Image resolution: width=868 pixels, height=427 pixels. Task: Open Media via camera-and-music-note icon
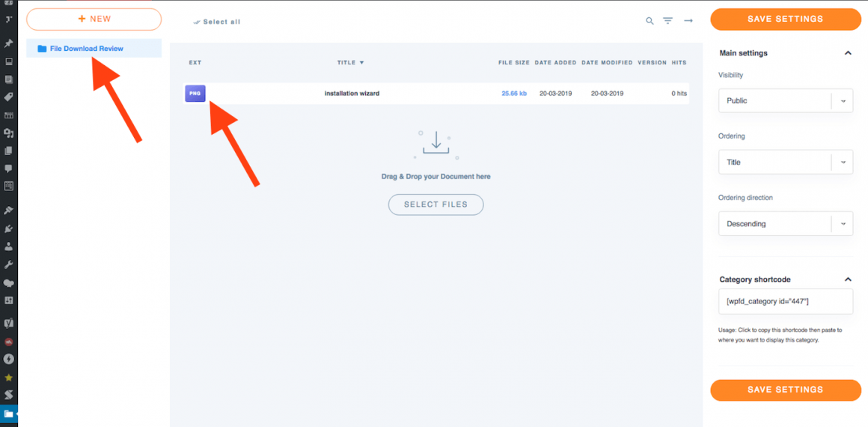(x=8, y=133)
